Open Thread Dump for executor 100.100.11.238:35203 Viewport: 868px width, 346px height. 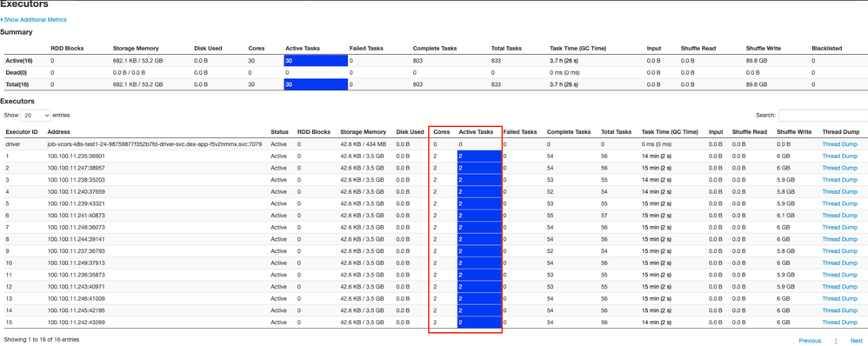[x=839, y=180]
